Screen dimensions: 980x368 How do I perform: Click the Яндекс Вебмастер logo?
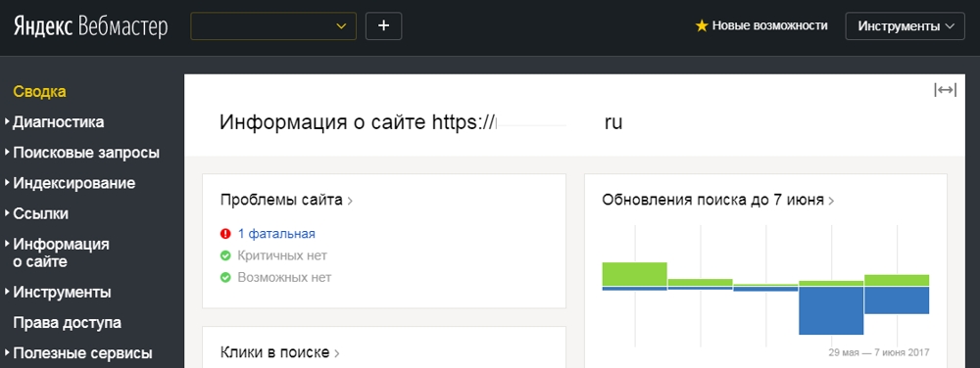pos(90,26)
